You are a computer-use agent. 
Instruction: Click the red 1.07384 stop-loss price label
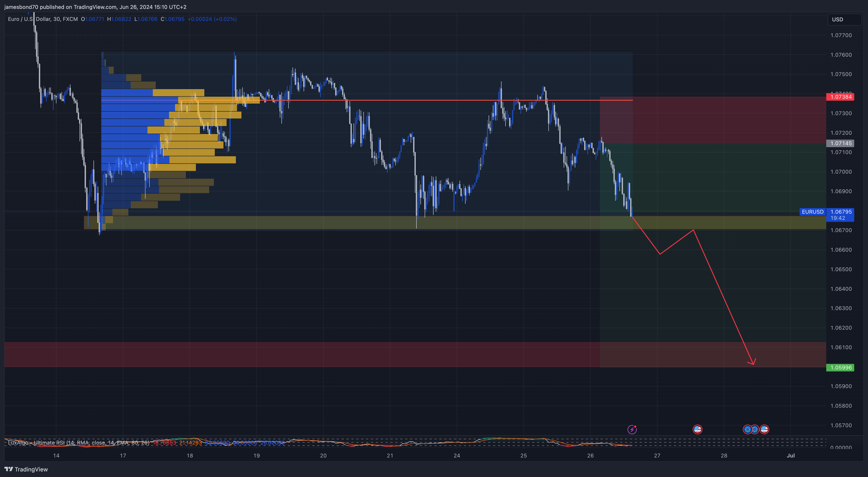point(840,97)
